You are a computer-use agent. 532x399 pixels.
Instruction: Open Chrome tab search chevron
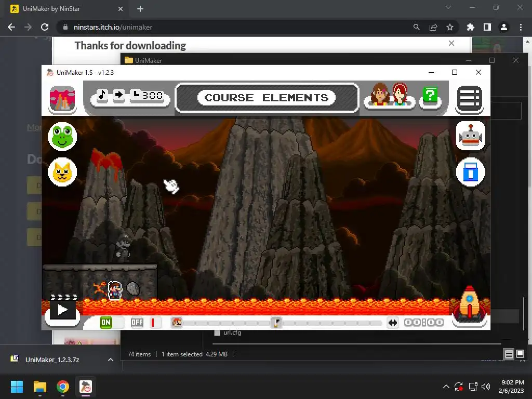tap(448, 7)
